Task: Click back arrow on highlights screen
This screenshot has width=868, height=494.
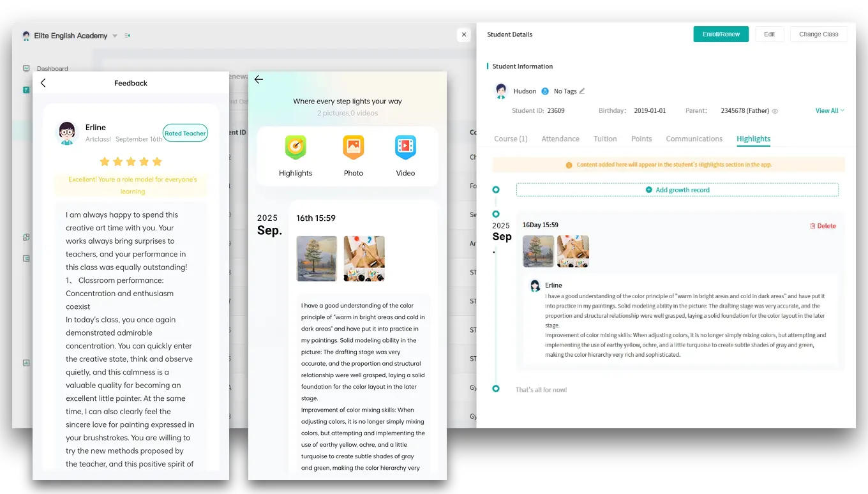Action: point(258,80)
